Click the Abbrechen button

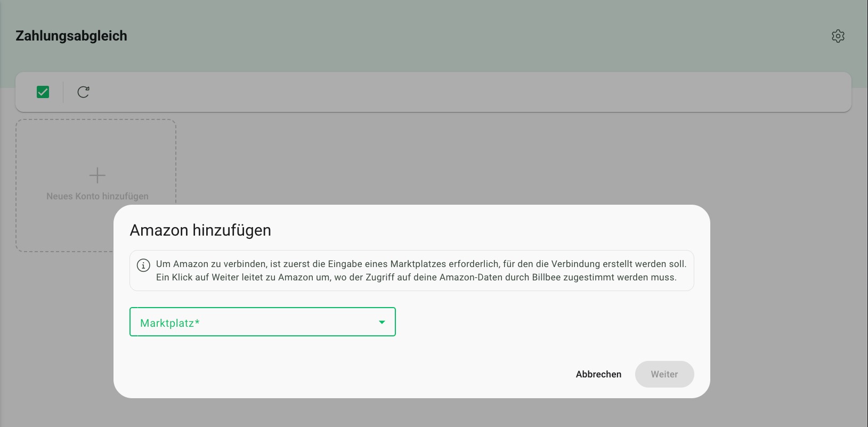598,374
